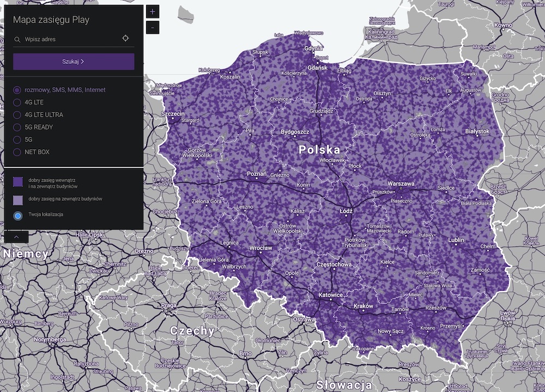Zoom in the map with plus button

click(x=152, y=12)
